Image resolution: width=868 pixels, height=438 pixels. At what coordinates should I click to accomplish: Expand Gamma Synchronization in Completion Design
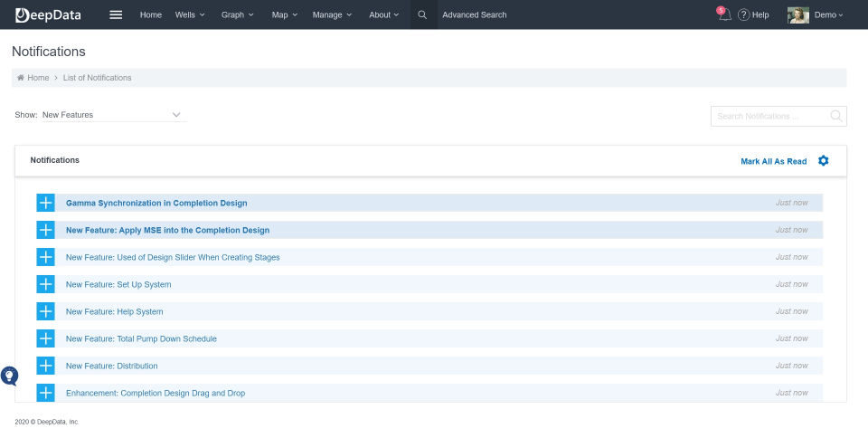click(x=45, y=203)
